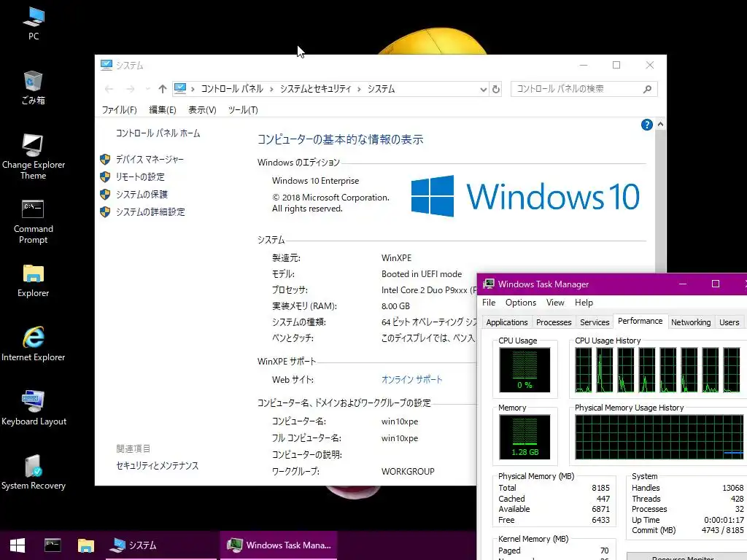Switch to システム window on taskbar
The width and height of the screenshot is (747, 560).
pyautogui.click(x=161, y=545)
